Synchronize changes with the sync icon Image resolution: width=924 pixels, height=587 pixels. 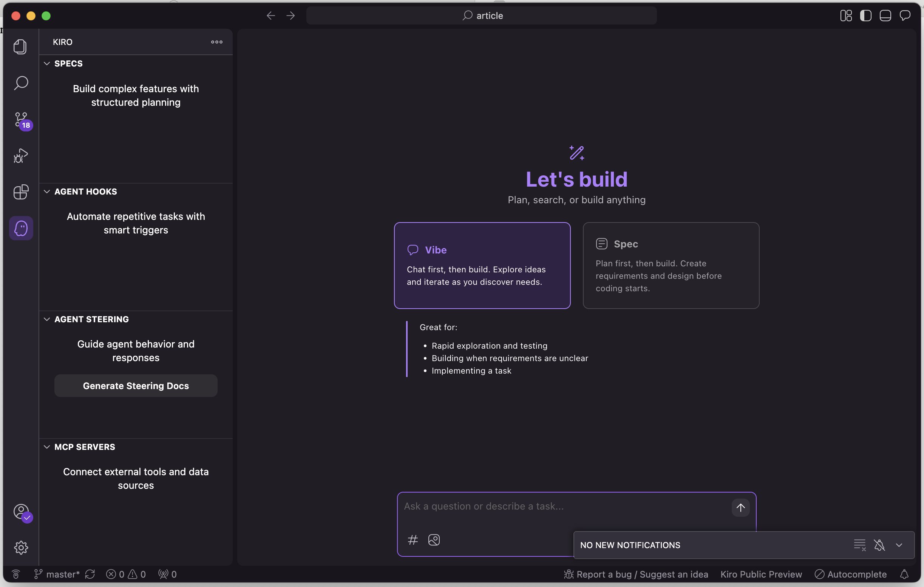(x=90, y=574)
